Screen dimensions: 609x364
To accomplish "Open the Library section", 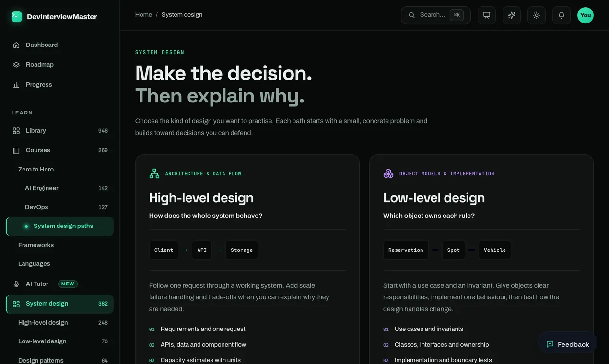I will [x=60, y=131].
